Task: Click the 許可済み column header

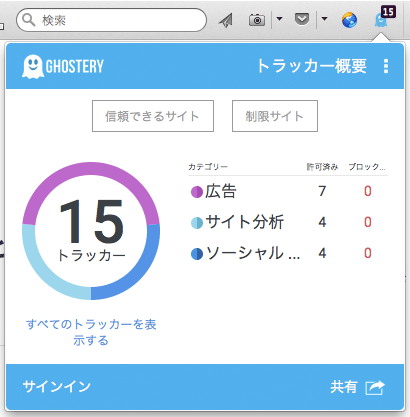Action: point(322,167)
